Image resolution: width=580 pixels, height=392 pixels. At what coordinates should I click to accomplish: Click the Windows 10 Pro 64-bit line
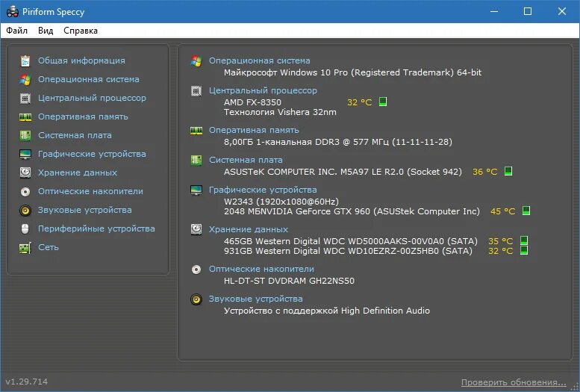point(352,72)
